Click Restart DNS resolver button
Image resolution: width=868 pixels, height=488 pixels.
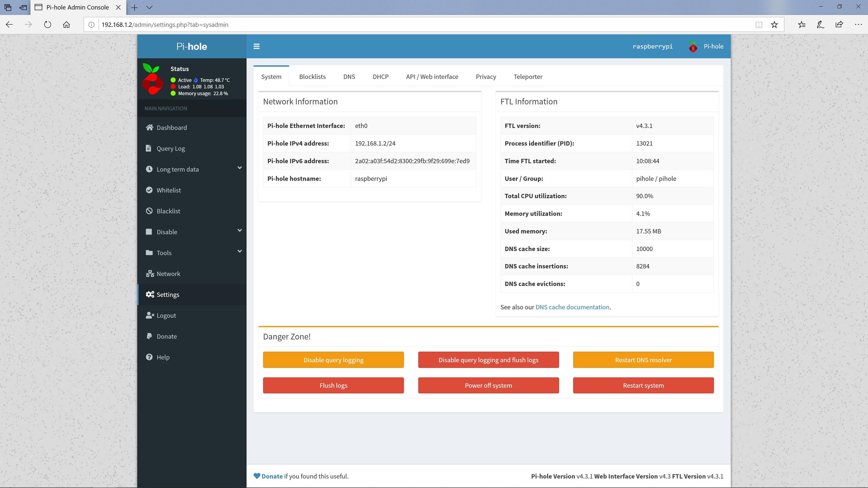(643, 360)
